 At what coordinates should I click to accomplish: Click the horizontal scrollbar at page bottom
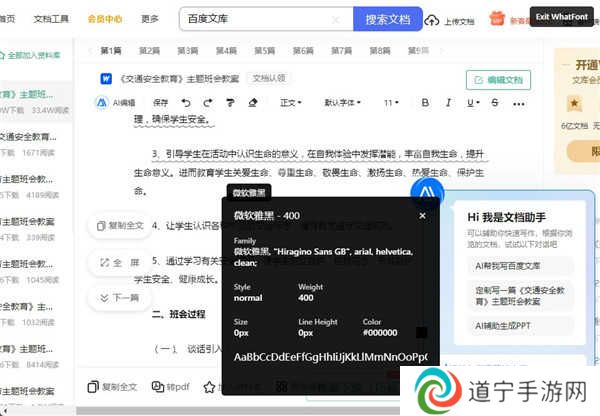[237, 411]
